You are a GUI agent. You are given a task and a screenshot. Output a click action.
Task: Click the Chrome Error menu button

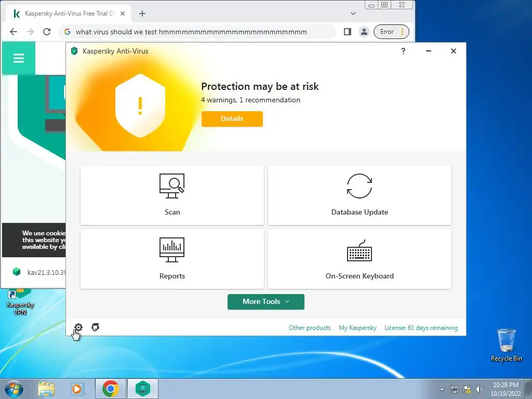point(391,32)
